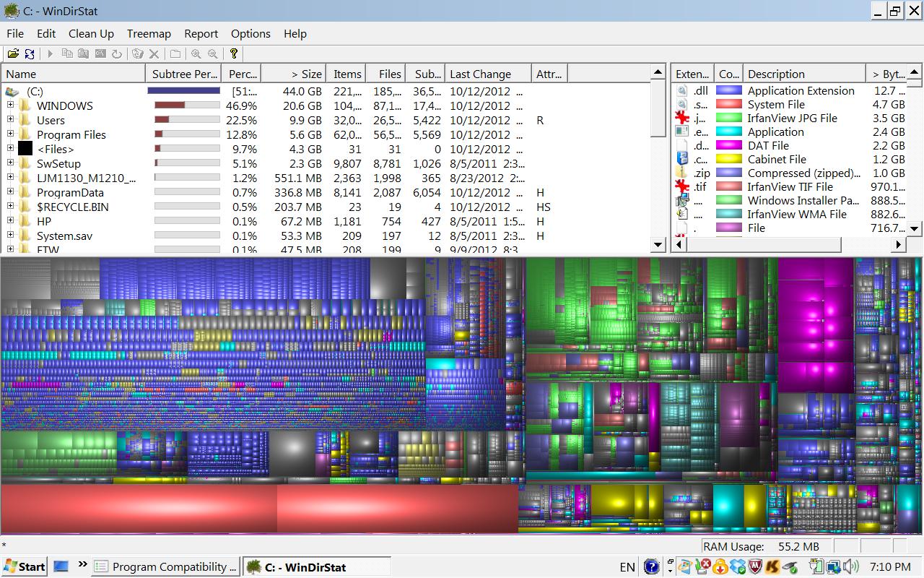Image resolution: width=924 pixels, height=578 pixels.
Task: Open the Edit menu
Action: coord(46,33)
